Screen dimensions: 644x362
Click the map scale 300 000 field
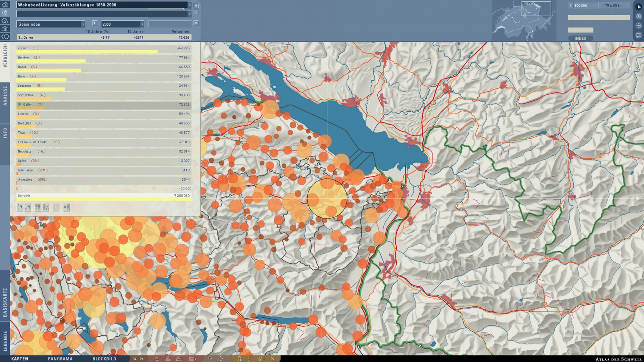(585, 5)
